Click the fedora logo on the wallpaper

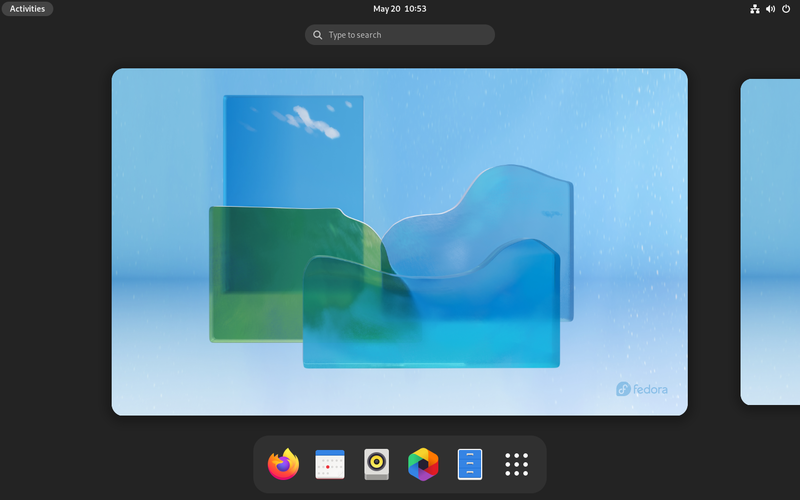click(x=642, y=389)
